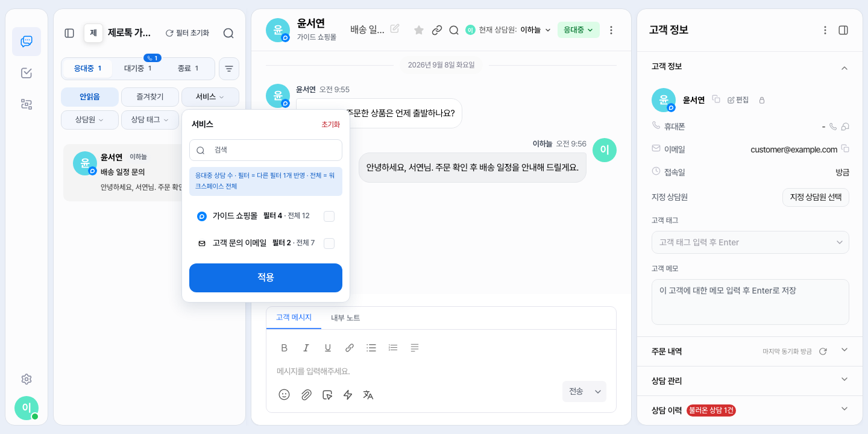Focus the 고객 메모 note text area
This screenshot has height=434, width=868.
(750, 302)
